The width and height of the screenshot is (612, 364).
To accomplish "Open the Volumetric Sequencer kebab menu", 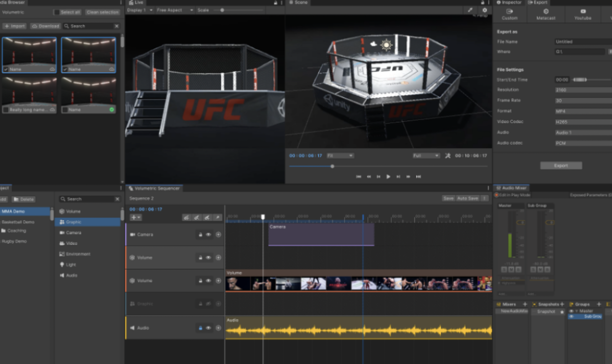I will point(488,188).
